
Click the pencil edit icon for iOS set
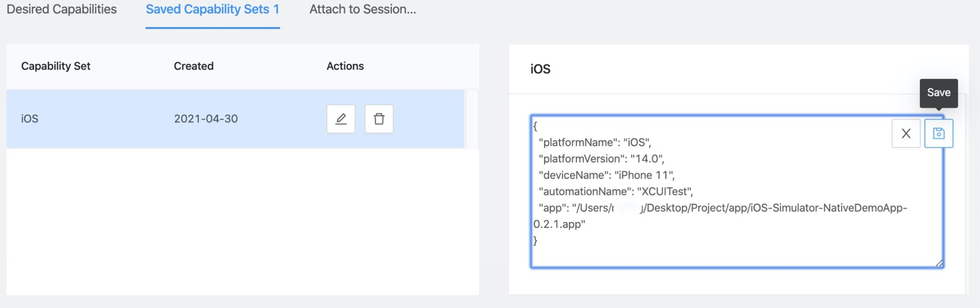[x=341, y=119]
